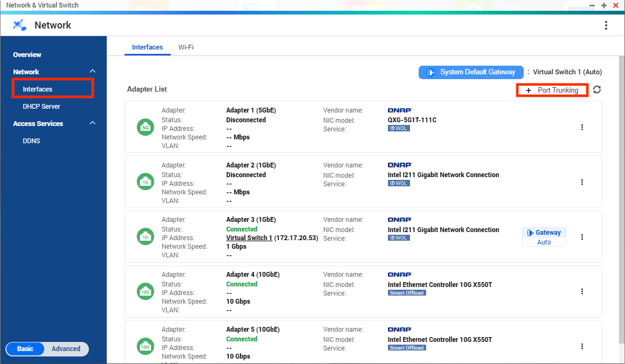Click Adapter 3 '1 Gbps' speed value

click(237, 247)
